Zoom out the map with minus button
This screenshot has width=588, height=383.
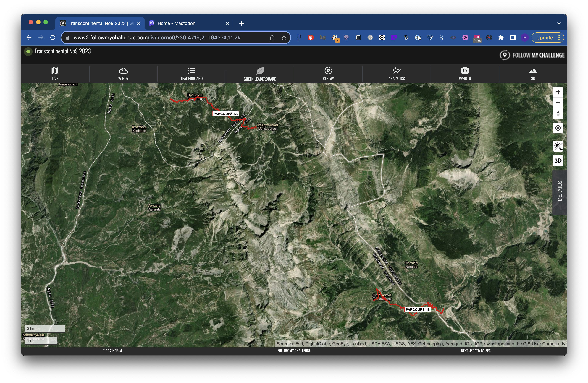[x=558, y=103]
